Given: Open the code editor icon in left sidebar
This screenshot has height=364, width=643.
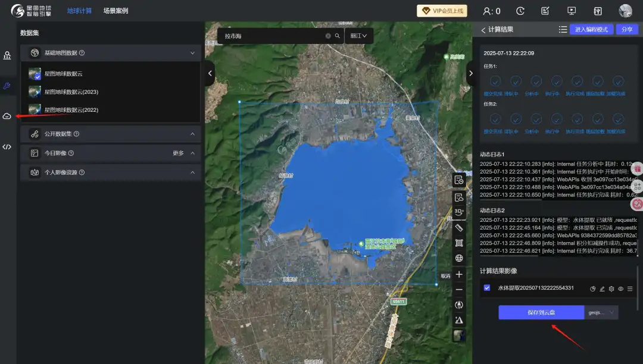Looking at the screenshot, I should (7, 146).
